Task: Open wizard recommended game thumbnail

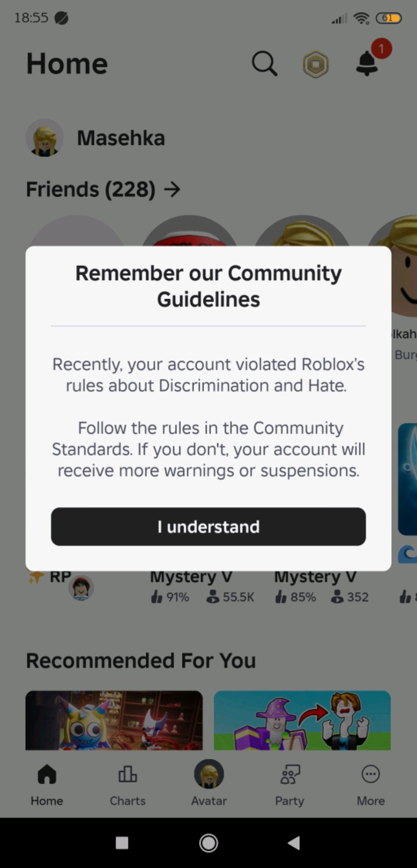Action: point(302,720)
